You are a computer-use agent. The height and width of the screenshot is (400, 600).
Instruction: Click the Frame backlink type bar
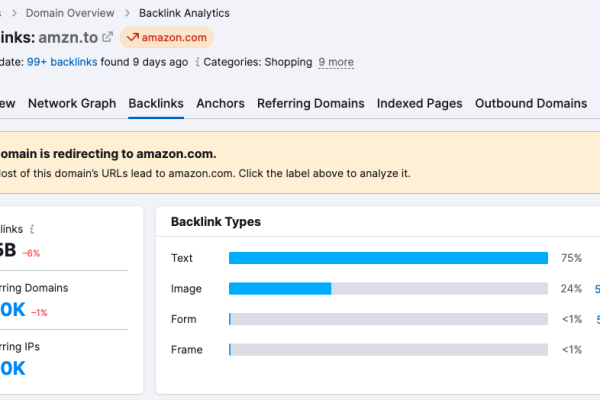click(388, 349)
